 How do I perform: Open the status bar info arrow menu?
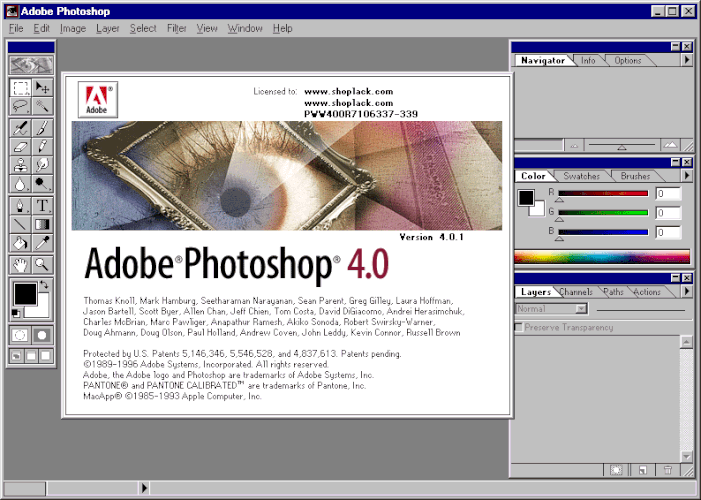[144, 487]
